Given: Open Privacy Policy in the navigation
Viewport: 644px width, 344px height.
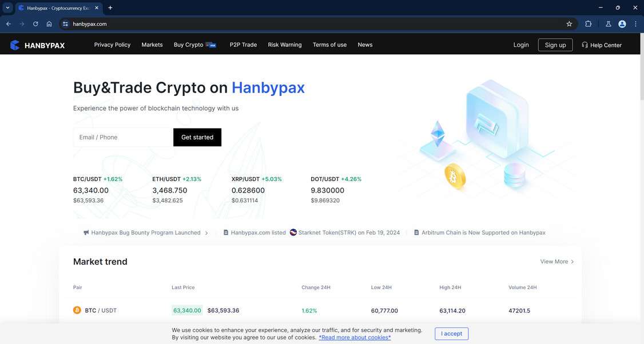Looking at the screenshot, I should pyautogui.click(x=112, y=45).
